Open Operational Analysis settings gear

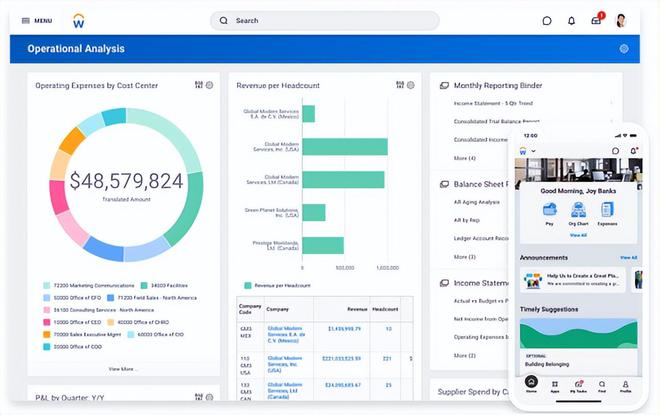pyautogui.click(x=624, y=49)
